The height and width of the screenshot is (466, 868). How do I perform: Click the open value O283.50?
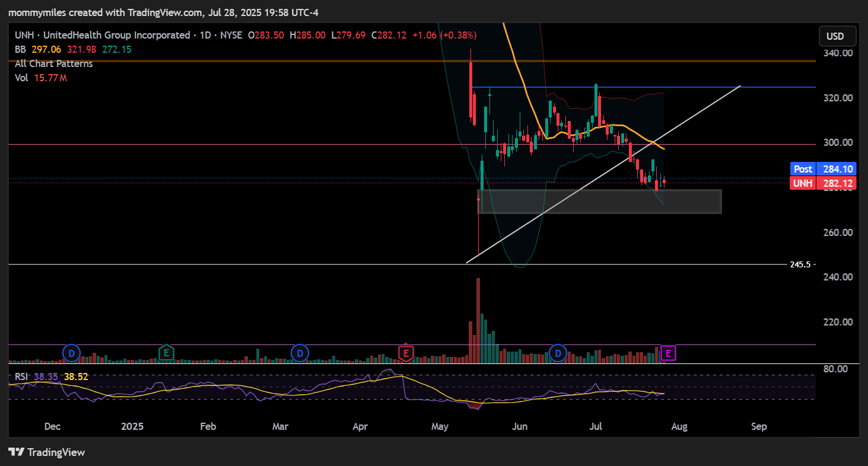pyautogui.click(x=266, y=35)
